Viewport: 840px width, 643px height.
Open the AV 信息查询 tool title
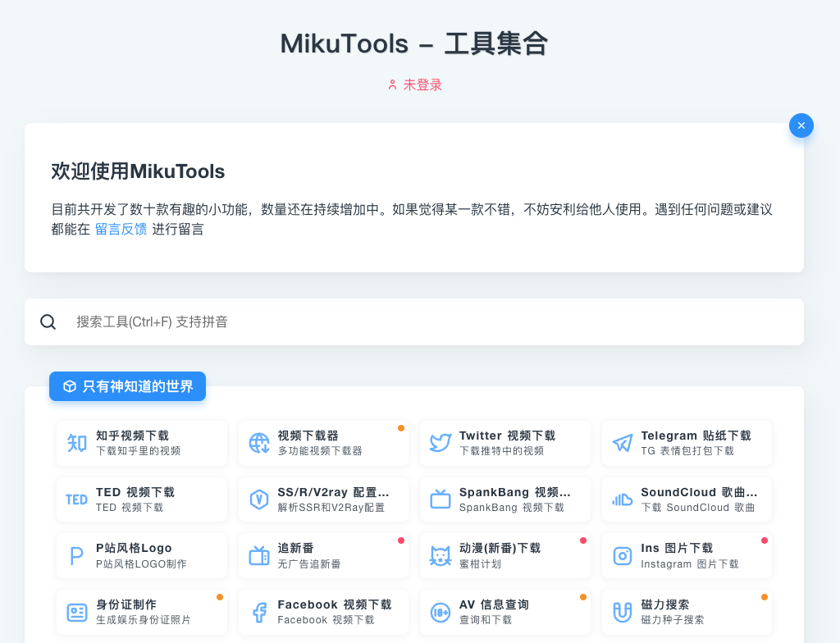[494, 605]
